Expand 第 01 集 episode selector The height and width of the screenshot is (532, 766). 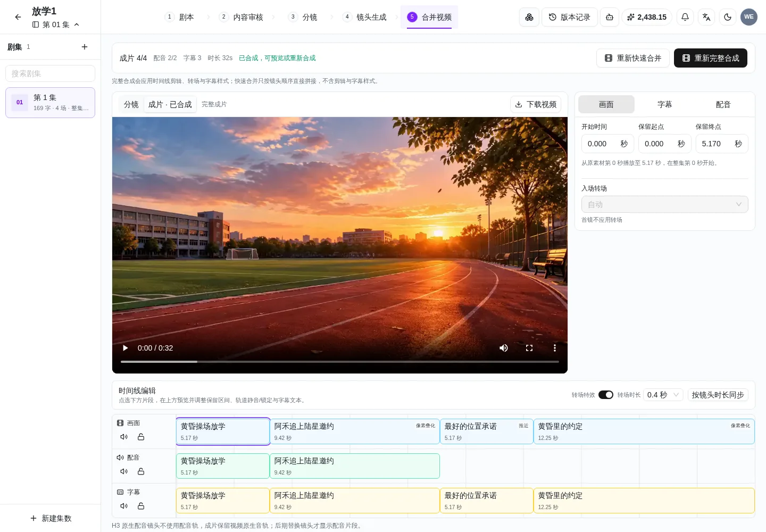tap(56, 24)
